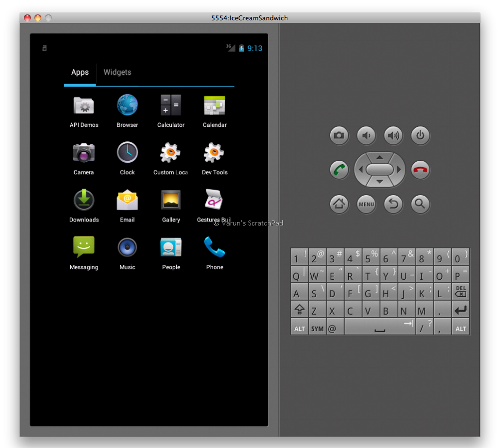Click the D-pad left arrow
This screenshot has width=500, height=448.
(x=361, y=170)
